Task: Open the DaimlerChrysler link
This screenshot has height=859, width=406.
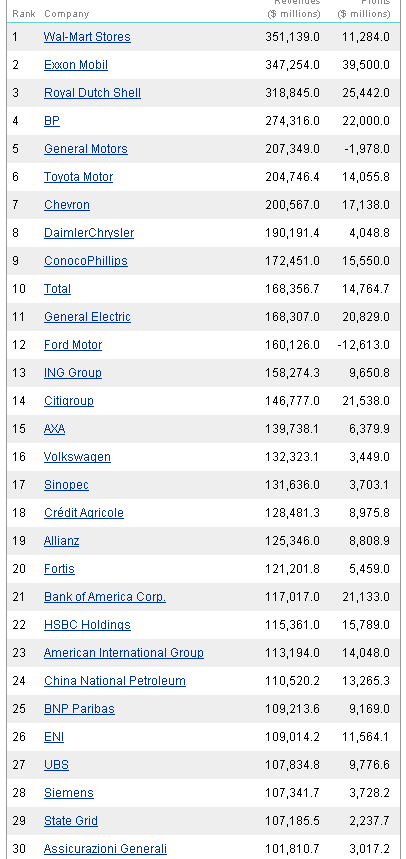Action: 89,233
